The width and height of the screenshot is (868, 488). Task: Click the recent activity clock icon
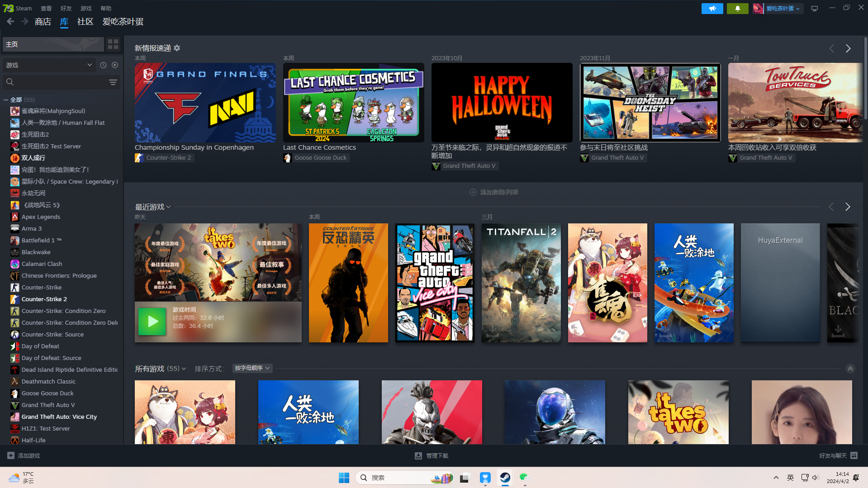tap(103, 65)
